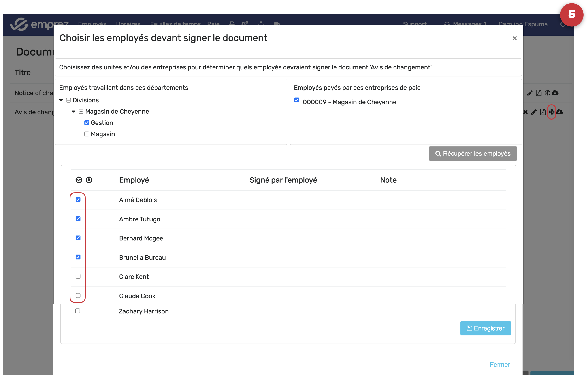The height and width of the screenshot is (378, 588).
Task: Open PDF icon in Avis de changement row
Action: (x=543, y=112)
